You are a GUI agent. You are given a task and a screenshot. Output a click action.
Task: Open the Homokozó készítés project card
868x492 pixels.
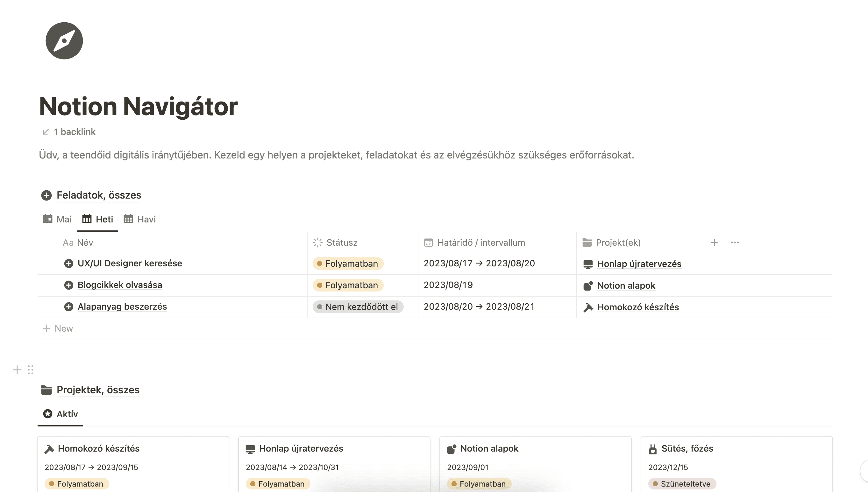point(133,464)
